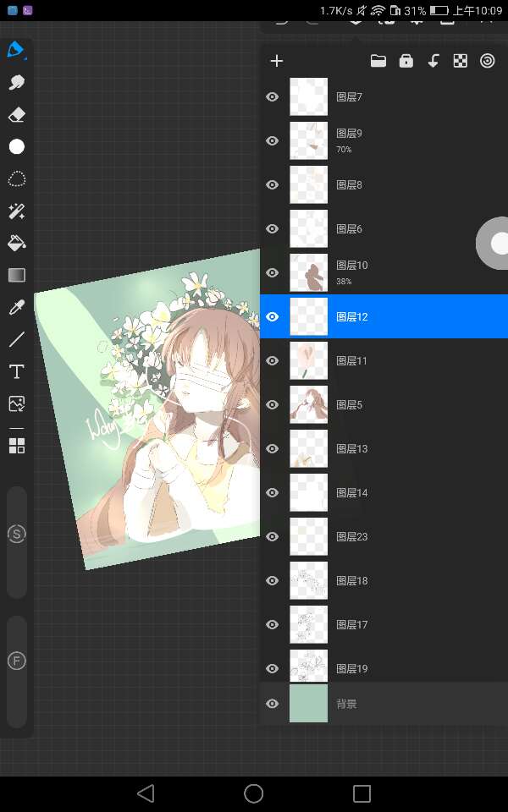This screenshot has width=508, height=812.
Task: Click the 70% opacity label of 图层9
Action: 344,150
